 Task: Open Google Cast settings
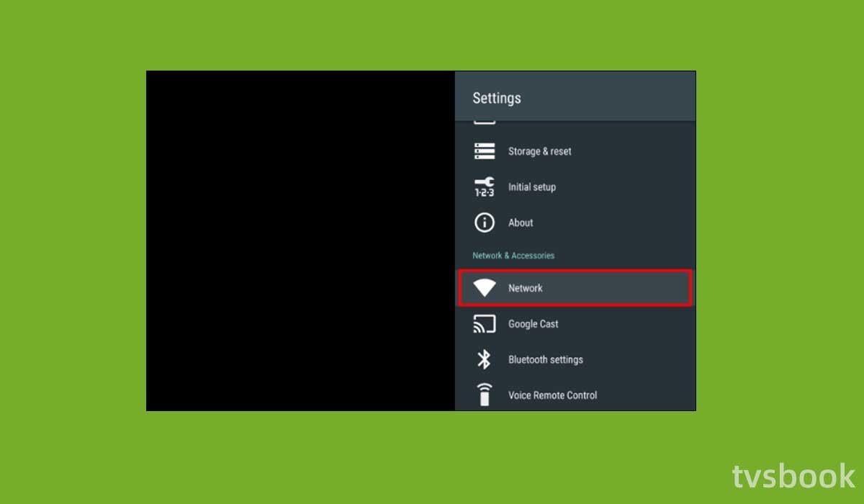point(575,324)
